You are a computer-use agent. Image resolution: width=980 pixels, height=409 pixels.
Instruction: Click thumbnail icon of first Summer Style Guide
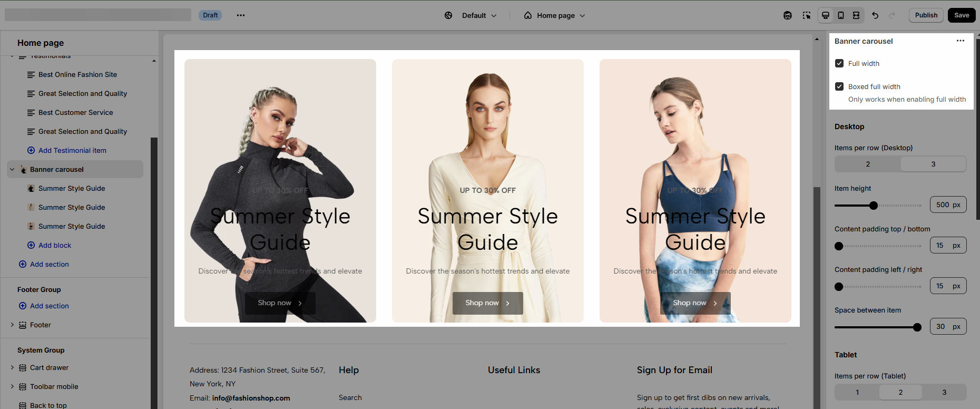[31, 189]
